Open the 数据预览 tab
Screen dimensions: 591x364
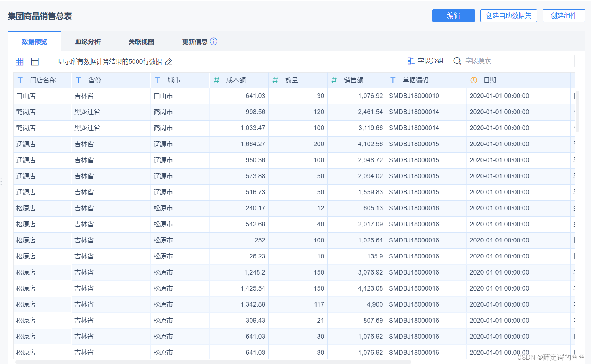pos(35,41)
